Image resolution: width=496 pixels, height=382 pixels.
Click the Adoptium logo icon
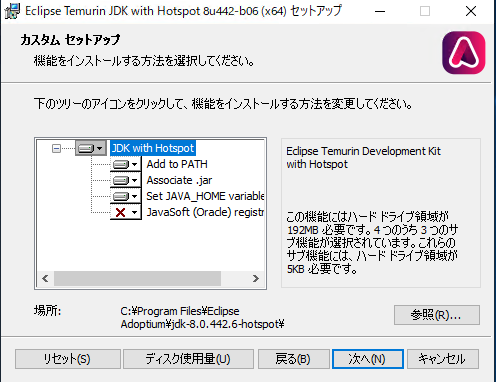464,53
